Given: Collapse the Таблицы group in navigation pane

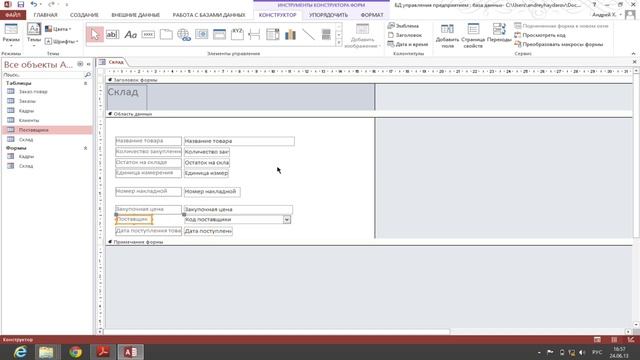Looking at the screenshot, I should click(x=85, y=83).
